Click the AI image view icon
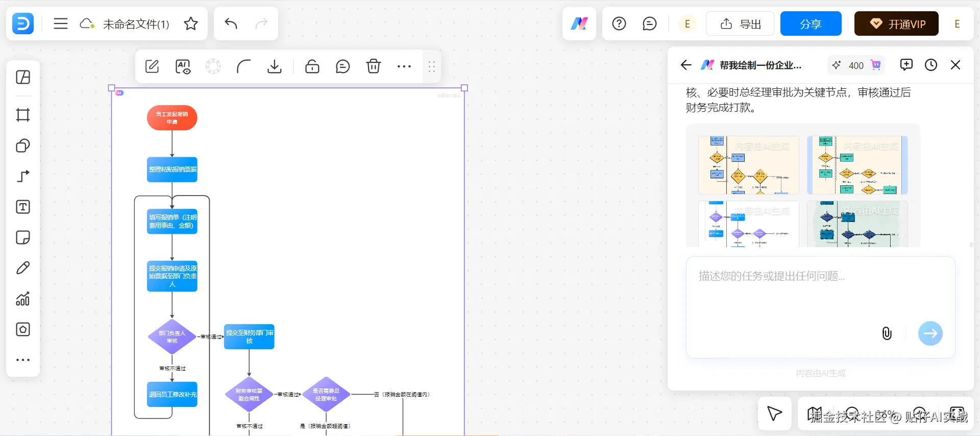980x436 pixels. click(183, 66)
